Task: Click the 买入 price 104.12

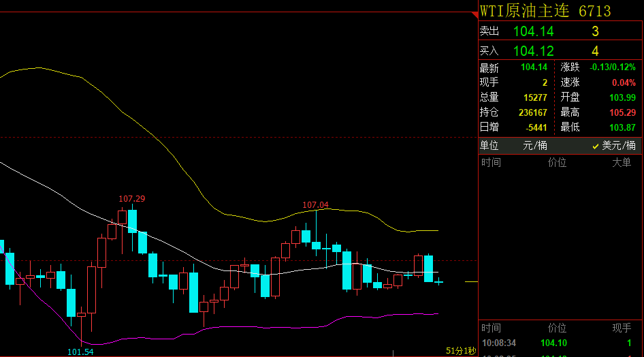Action: [534, 51]
